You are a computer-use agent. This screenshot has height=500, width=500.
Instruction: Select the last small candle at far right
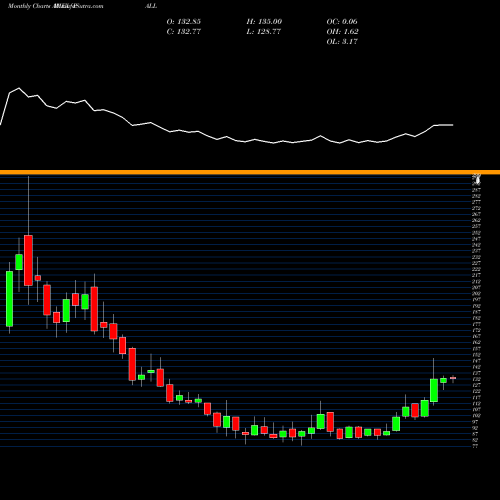click(x=453, y=378)
